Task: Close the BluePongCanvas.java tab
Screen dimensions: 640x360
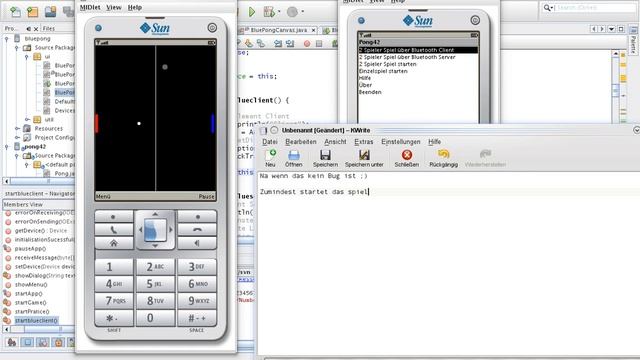Action: (313, 30)
